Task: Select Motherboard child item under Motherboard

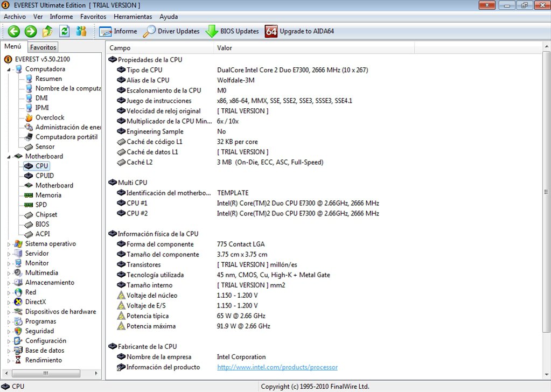Action: coord(54,185)
